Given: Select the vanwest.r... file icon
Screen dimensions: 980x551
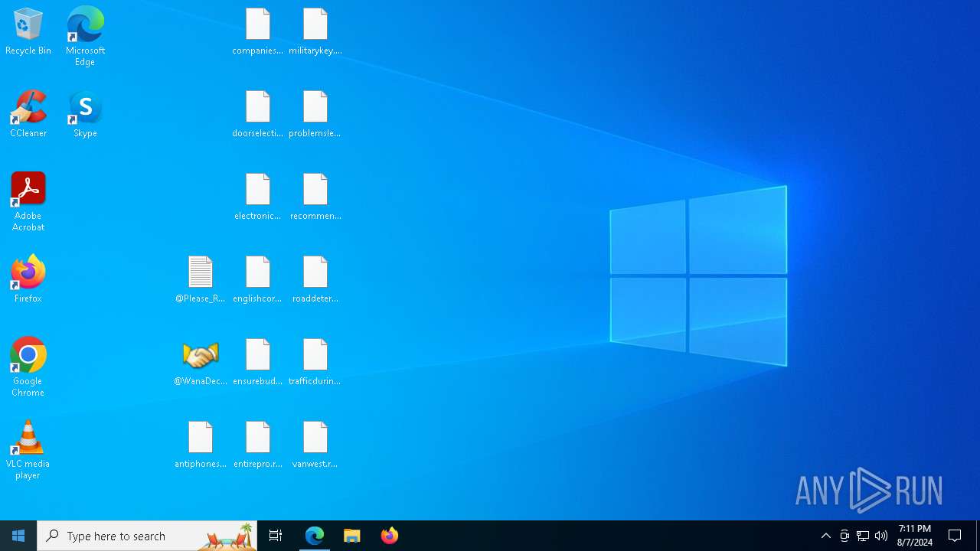Looking at the screenshot, I should tap(315, 445).
